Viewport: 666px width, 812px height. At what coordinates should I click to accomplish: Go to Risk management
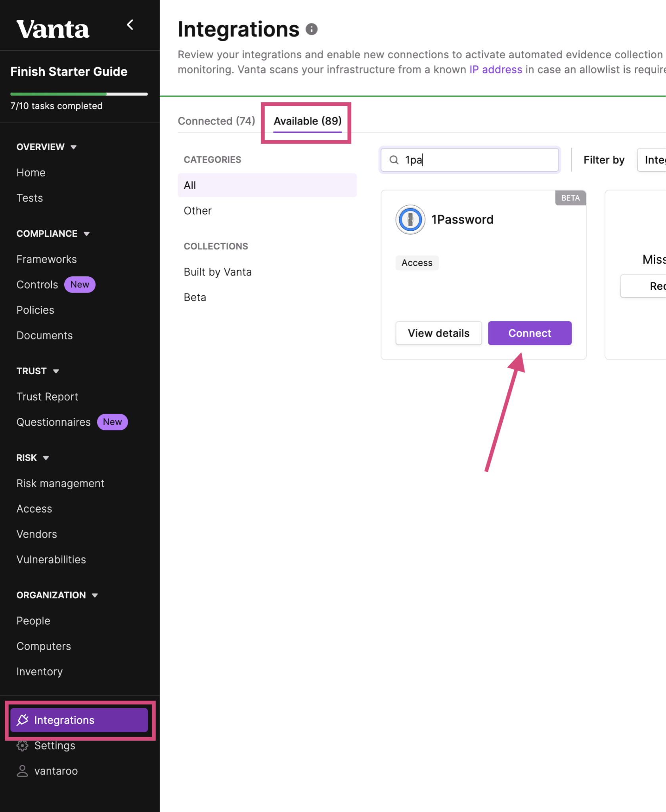point(60,483)
